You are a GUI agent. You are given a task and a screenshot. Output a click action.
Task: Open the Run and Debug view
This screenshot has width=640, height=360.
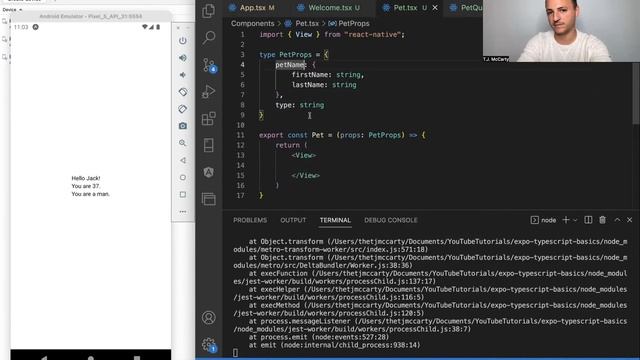point(209,91)
